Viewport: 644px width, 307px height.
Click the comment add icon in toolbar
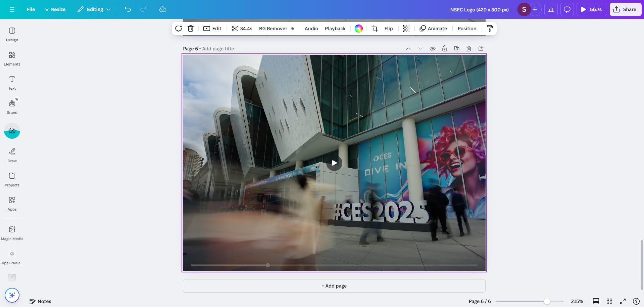tap(179, 29)
